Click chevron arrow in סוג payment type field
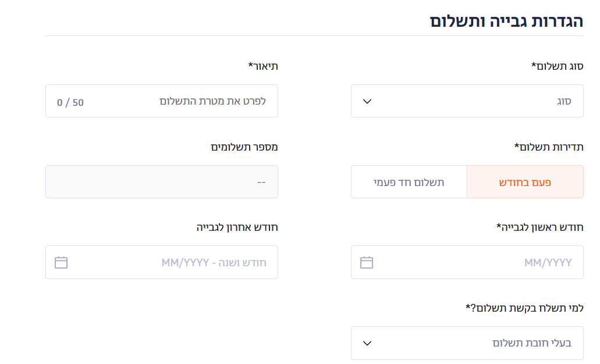 click(367, 101)
